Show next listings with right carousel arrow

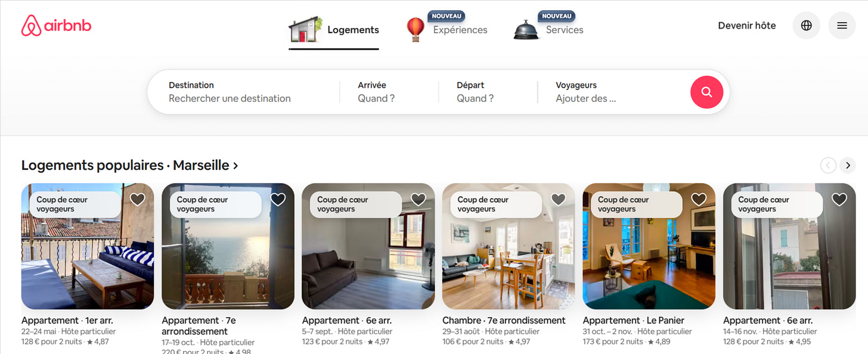tap(847, 165)
